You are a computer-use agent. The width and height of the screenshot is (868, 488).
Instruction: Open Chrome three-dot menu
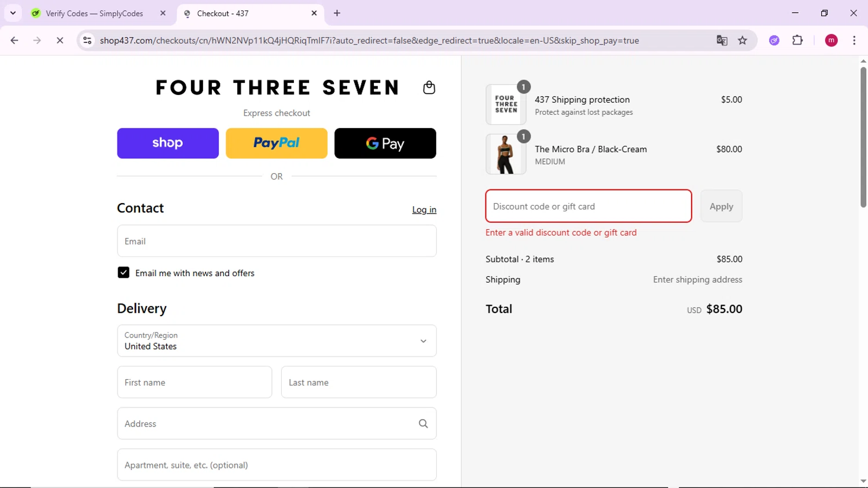[x=854, y=41]
